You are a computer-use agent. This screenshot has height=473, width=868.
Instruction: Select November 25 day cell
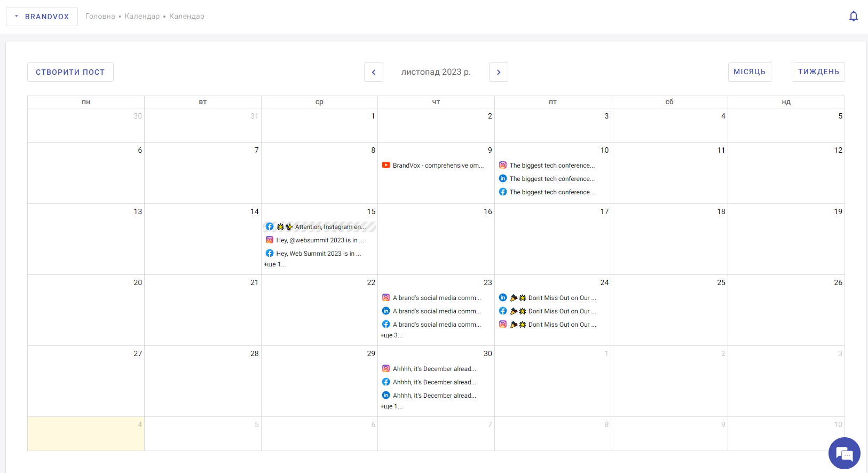coord(669,310)
